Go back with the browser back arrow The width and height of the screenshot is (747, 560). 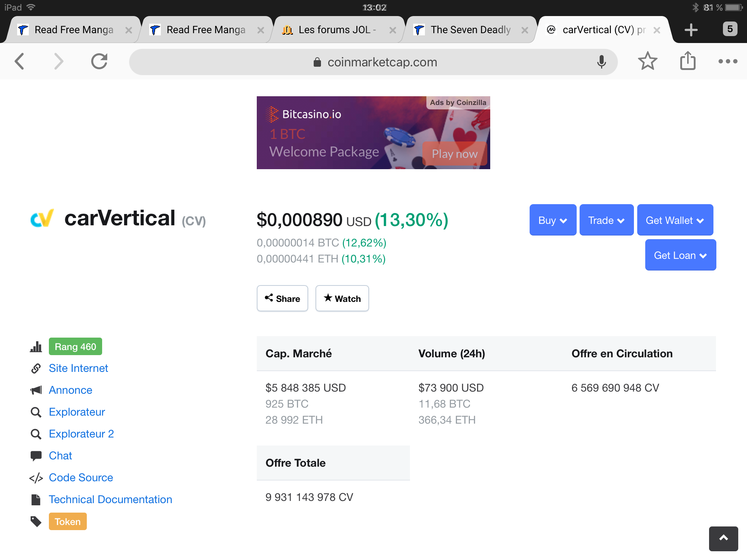pyautogui.click(x=20, y=61)
